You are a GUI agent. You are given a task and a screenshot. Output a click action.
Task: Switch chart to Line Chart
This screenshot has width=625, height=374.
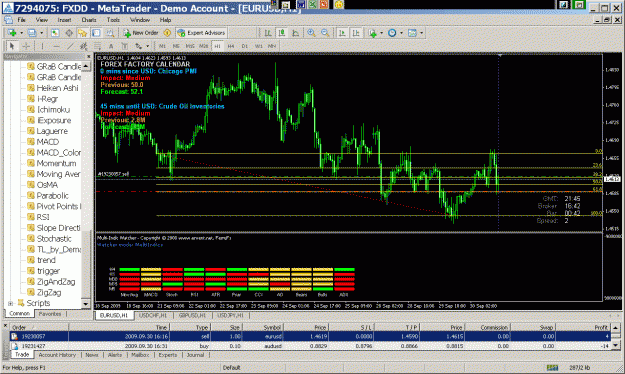[x=295, y=33]
